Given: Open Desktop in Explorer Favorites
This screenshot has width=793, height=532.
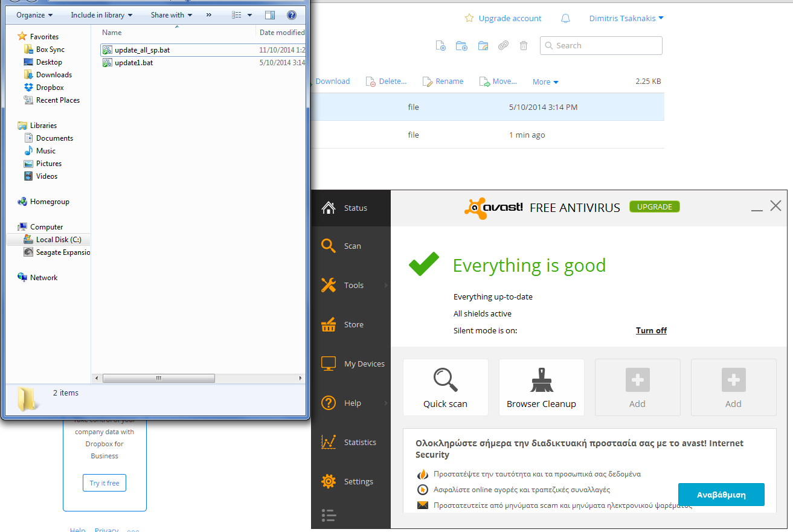Looking at the screenshot, I should tap(49, 62).
